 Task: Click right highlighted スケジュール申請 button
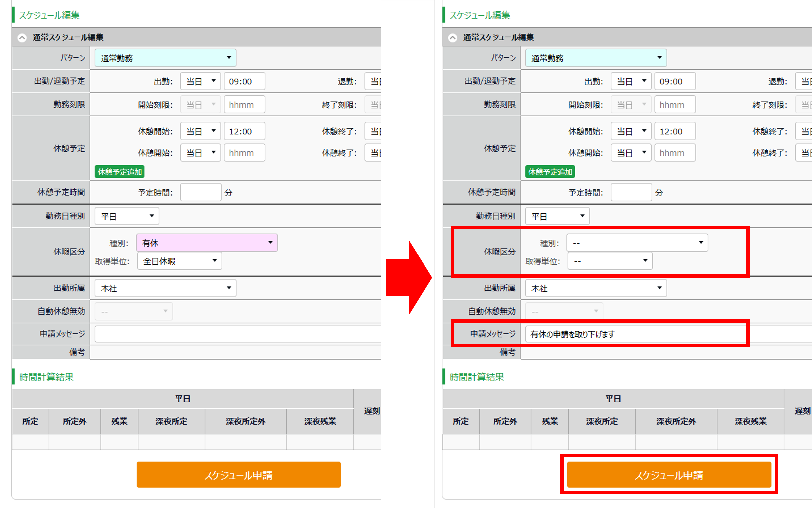pyautogui.click(x=669, y=474)
